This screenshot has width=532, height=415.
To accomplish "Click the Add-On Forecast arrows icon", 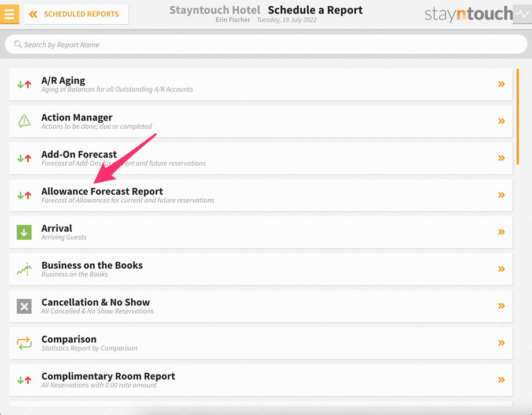I will pos(24,158).
